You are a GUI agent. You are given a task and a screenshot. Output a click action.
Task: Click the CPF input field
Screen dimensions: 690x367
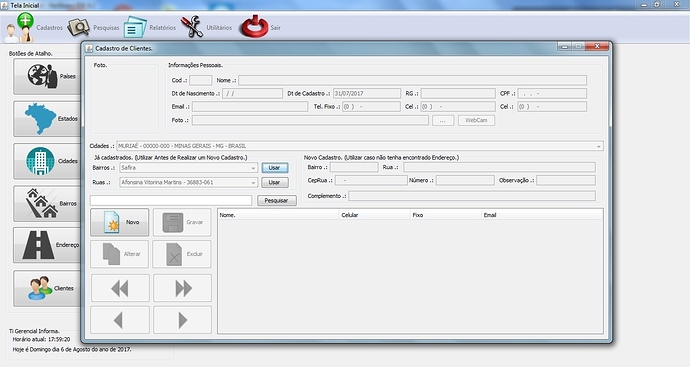552,93
